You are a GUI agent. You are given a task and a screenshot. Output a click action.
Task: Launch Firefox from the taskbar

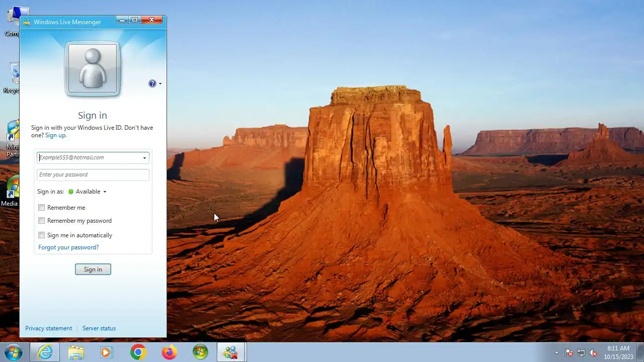(x=169, y=352)
